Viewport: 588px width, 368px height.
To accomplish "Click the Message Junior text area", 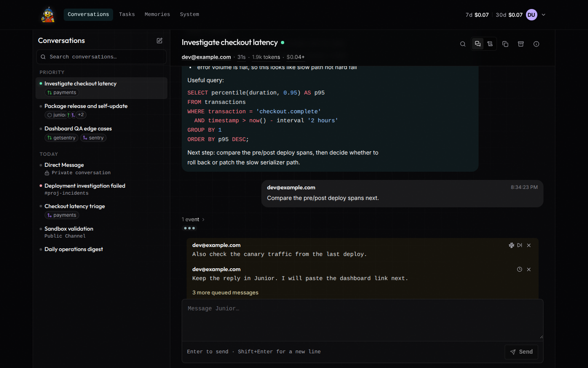I will click(x=363, y=320).
